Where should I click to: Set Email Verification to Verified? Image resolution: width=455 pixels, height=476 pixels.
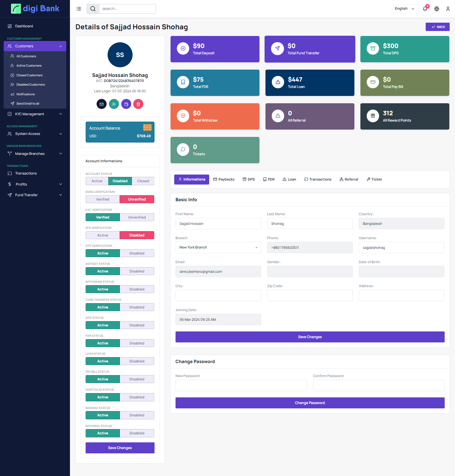[103, 199]
